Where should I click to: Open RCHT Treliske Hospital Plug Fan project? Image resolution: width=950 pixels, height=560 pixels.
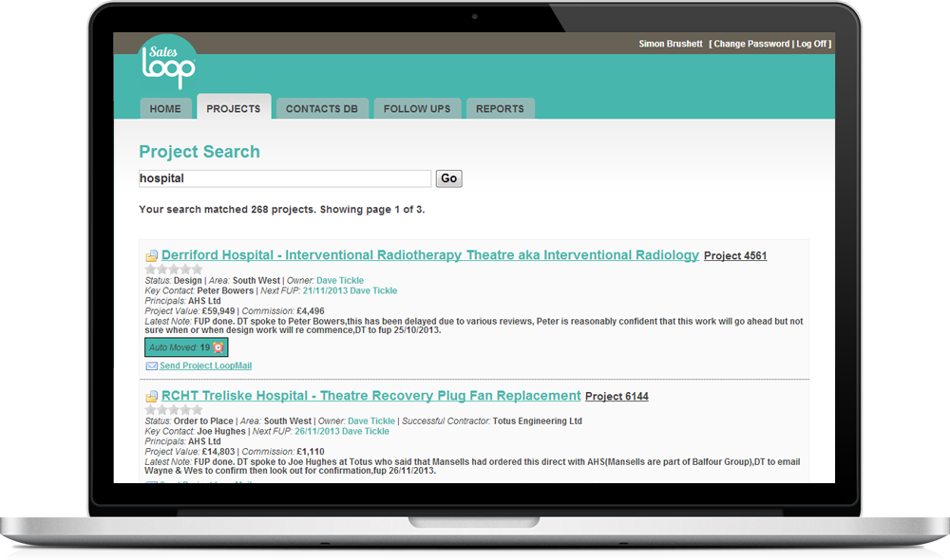pyautogui.click(x=370, y=396)
